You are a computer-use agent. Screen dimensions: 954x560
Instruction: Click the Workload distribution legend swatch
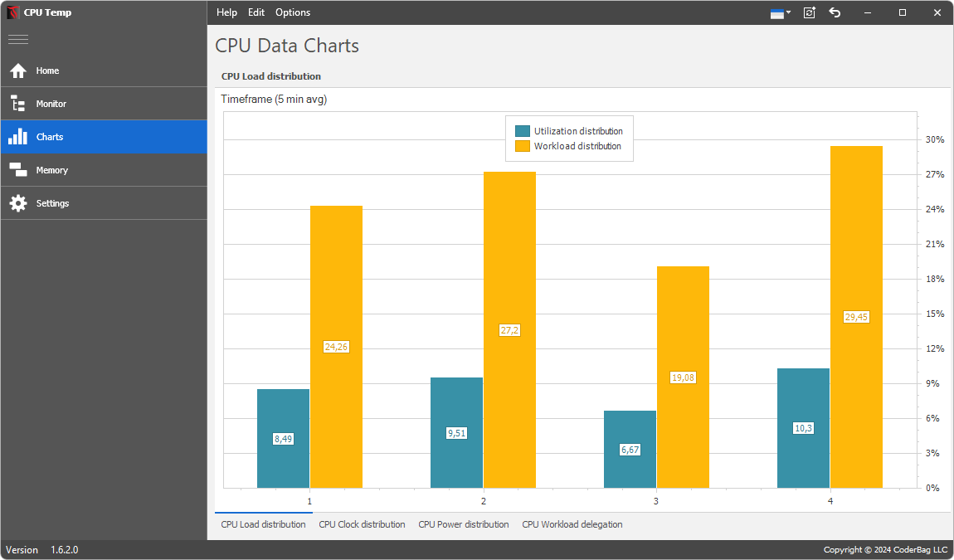coord(523,146)
